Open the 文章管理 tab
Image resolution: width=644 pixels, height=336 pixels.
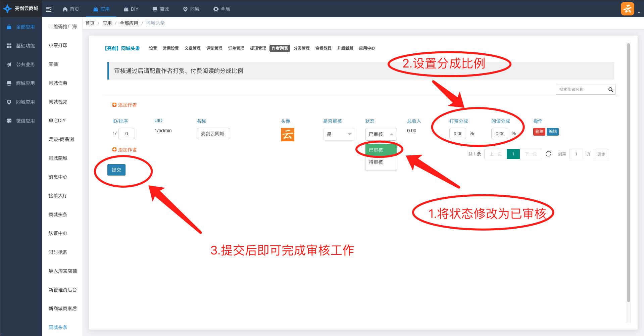click(x=192, y=48)
